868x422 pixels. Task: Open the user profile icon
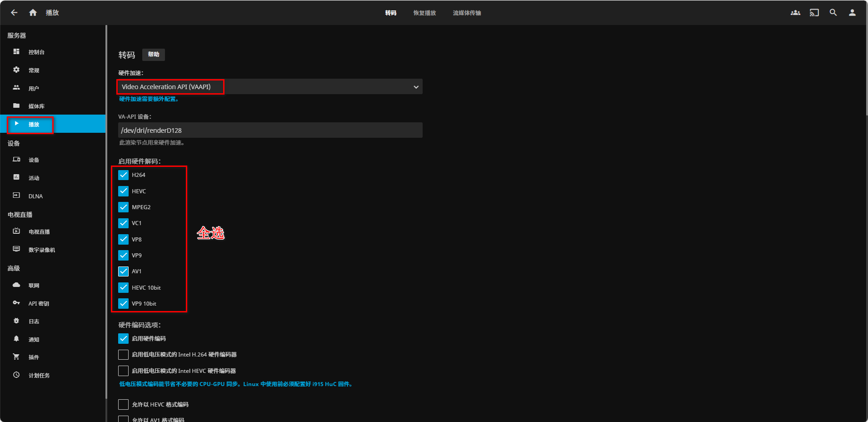[x=852, y=13]
